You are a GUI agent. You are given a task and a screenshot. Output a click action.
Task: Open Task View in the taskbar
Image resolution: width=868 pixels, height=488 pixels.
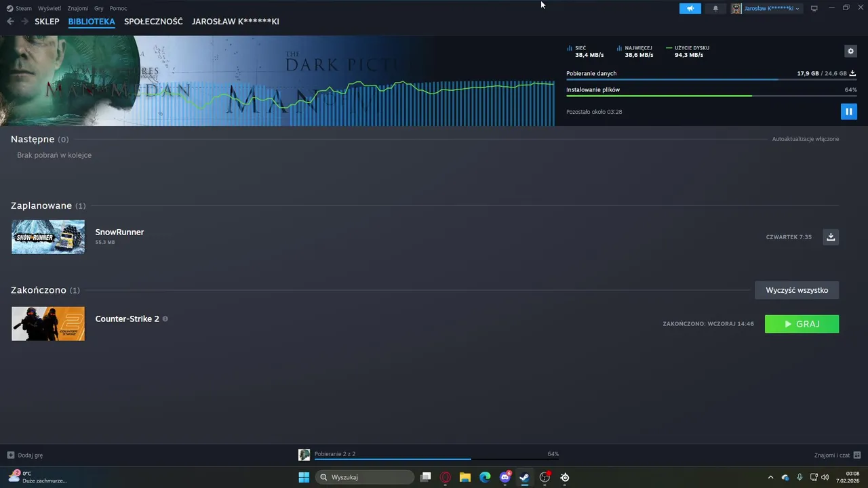tap(426, 477)
